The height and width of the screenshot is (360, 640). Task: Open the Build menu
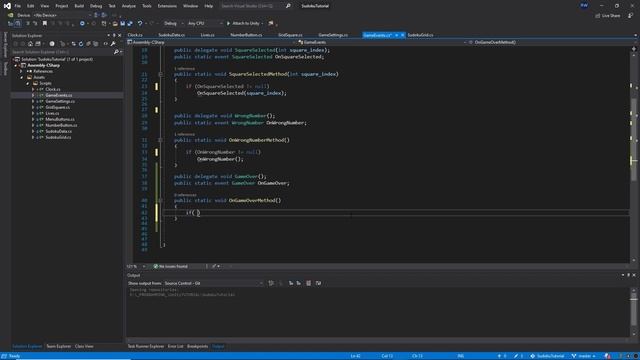(x=79, y=6)
